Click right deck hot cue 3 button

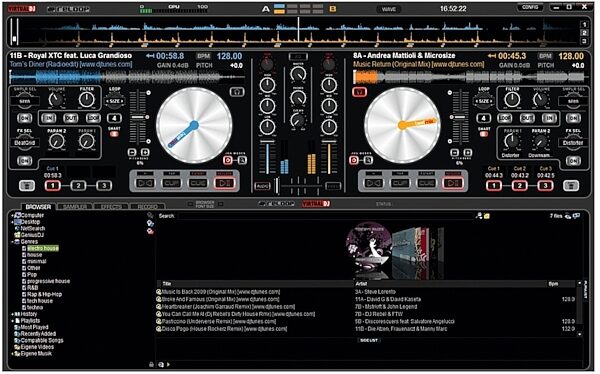pos(545,186)
